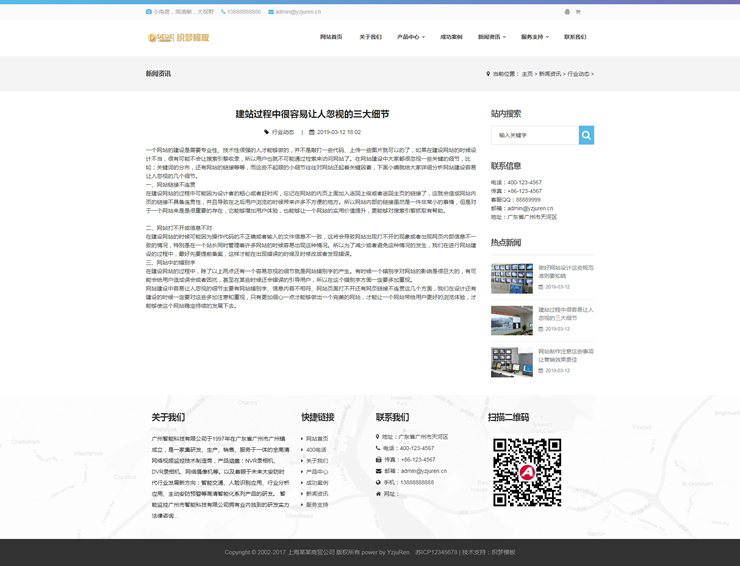Click footer quick link 关于我们

[317, 460]
